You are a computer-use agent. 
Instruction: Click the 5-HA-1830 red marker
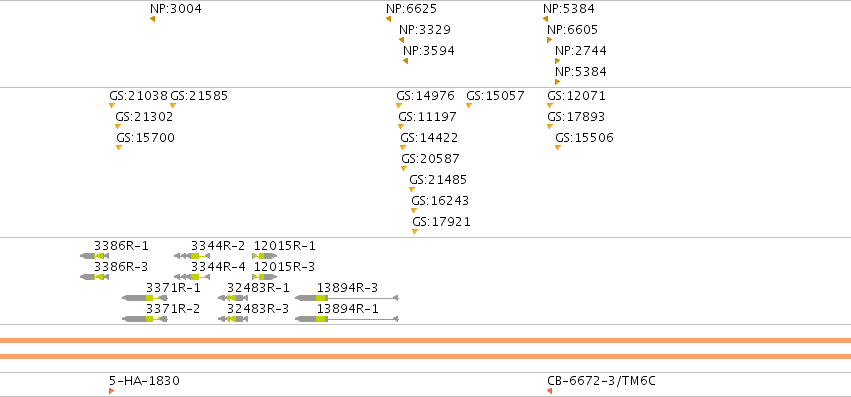click(x=112, y=391)
